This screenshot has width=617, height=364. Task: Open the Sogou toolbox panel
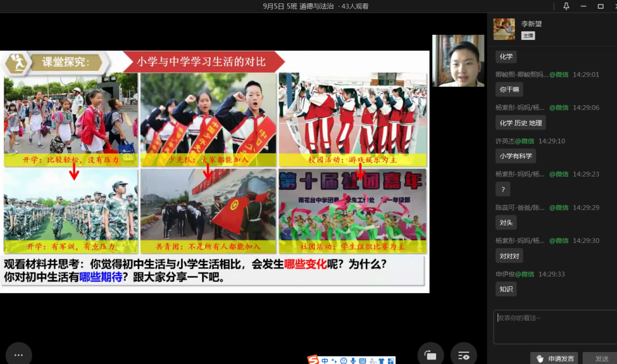(x=391, y=360)
